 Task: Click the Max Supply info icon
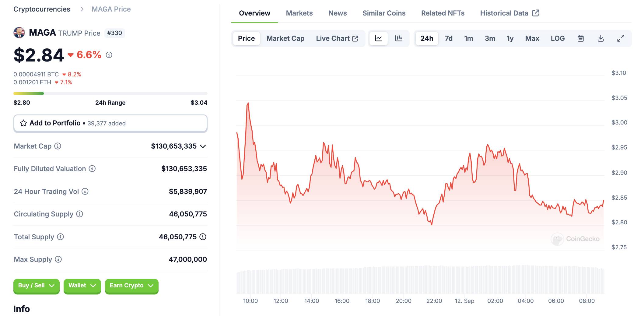tap(58, 259)
